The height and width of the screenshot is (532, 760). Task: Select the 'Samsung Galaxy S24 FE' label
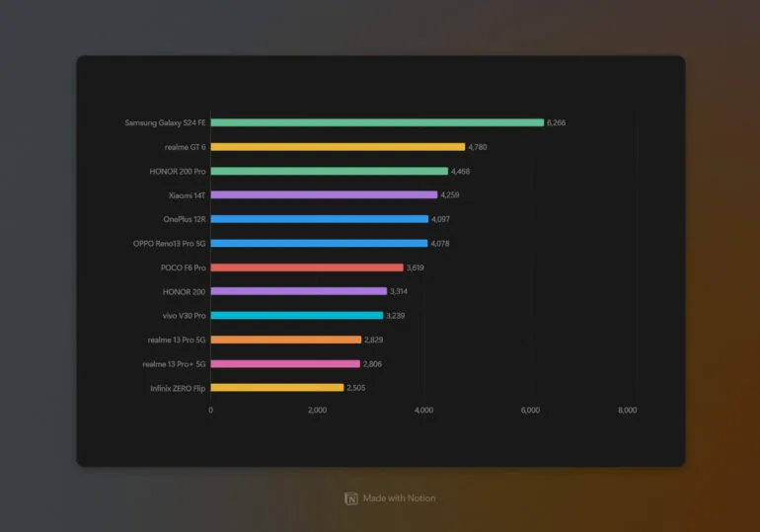click(x=165, y=123)
